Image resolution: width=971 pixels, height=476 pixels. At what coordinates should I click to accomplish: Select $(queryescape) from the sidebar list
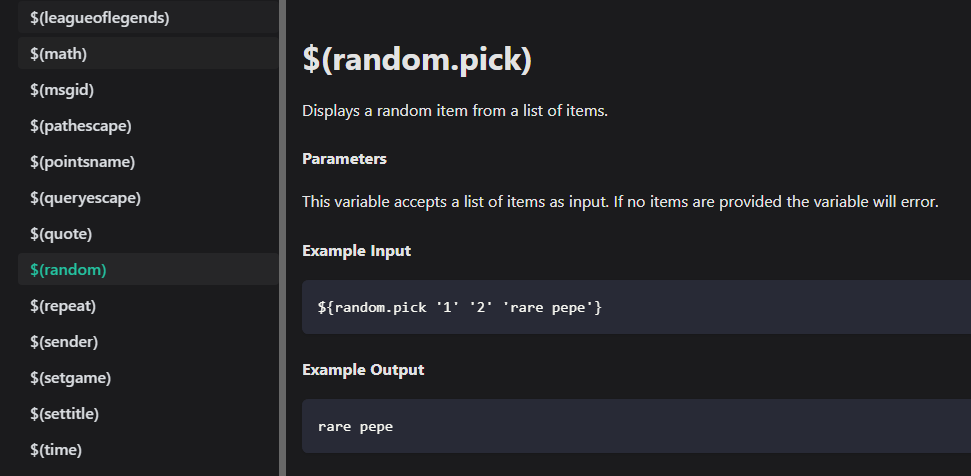[148, 197]
